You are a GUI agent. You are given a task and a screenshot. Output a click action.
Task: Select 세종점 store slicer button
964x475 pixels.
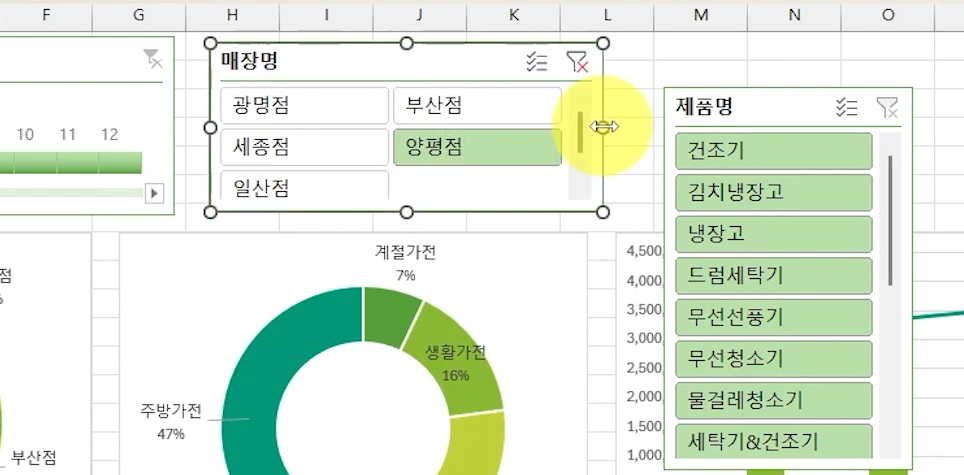coord(304,147)
